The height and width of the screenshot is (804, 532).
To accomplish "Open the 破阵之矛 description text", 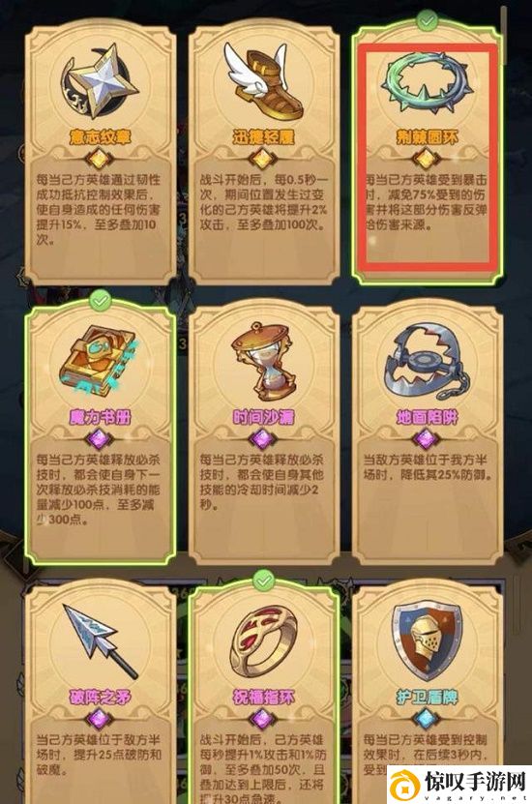I will (100, 755).
